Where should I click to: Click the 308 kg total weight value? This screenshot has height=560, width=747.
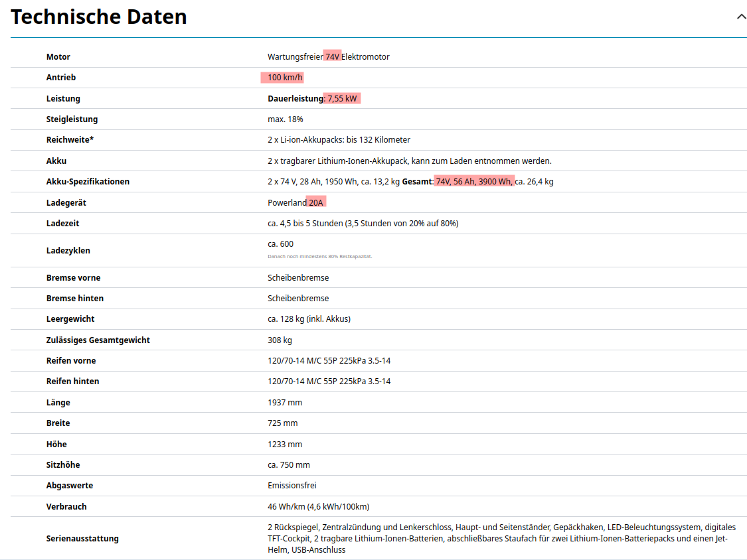point(280,340)
